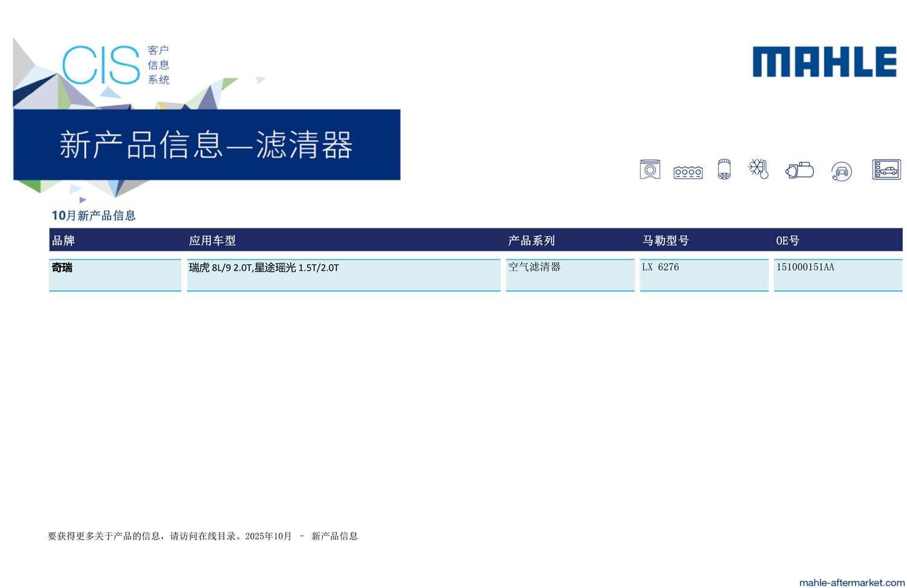
Task: Click the cylinder head gasket icon
Action: click(688, 172)
